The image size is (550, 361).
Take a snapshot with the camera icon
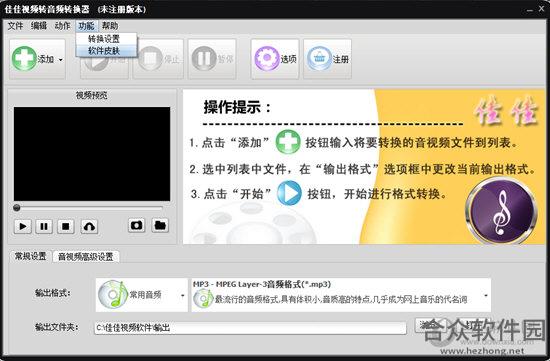[136, 225]
